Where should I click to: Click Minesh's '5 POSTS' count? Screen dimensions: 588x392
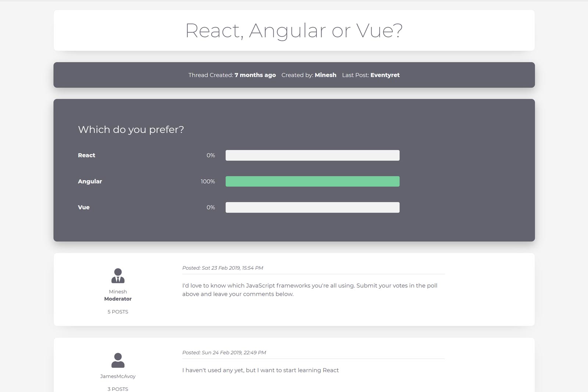[118, 312]
